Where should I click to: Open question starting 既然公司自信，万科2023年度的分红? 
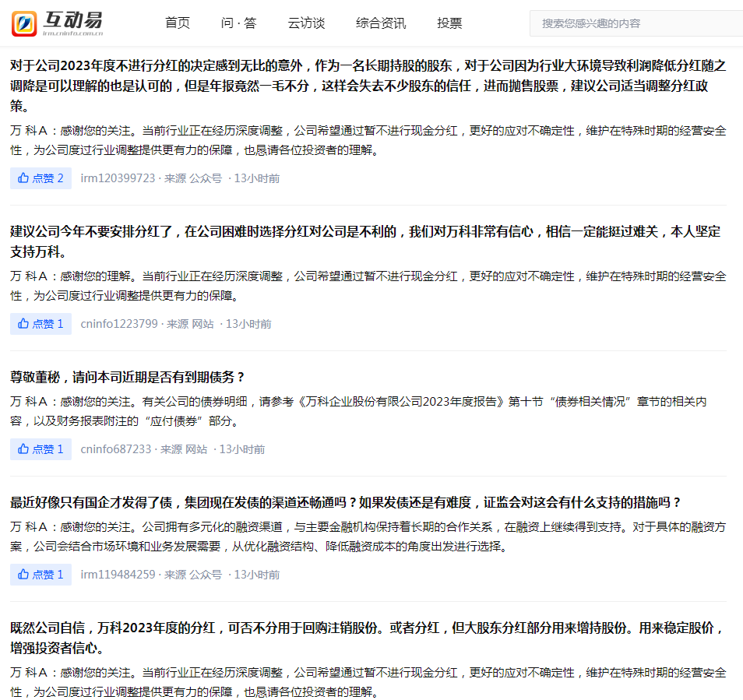[368, 638]
